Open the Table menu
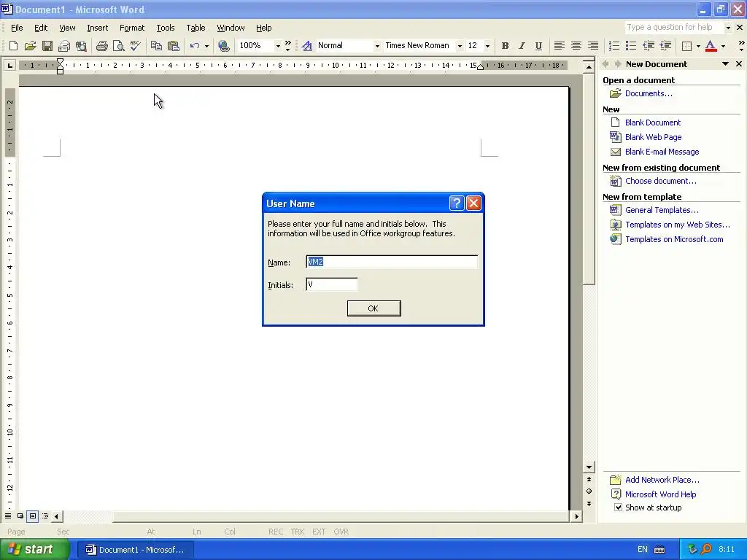 coord(196,28)
